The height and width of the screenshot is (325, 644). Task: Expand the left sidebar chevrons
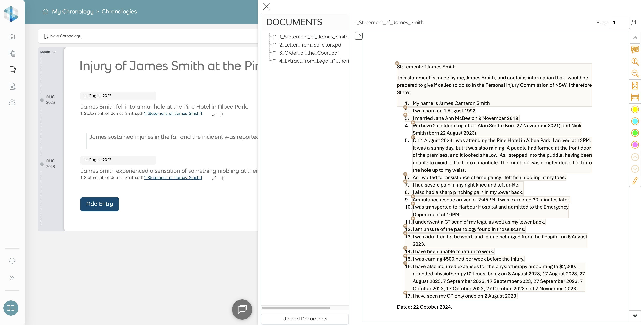(x=12, y=278)
